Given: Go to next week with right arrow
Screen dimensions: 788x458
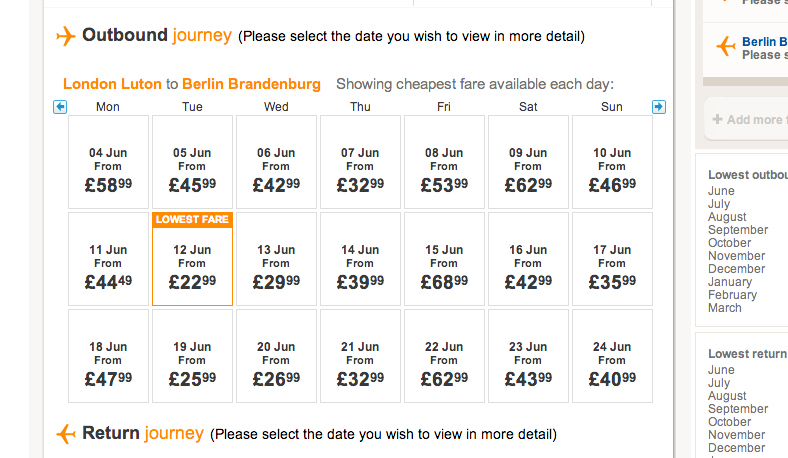Looking at the screenshot, I should pyautogui.click(x=658, y=107).
